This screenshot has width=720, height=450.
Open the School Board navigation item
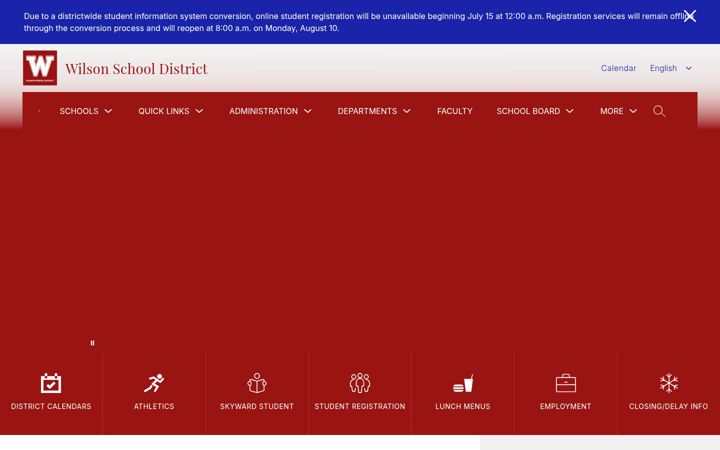528,111
